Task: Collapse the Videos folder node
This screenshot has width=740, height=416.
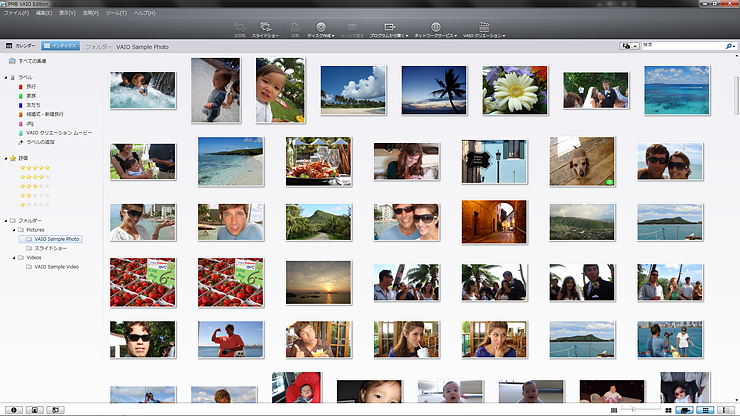Action: coord(15,257)
